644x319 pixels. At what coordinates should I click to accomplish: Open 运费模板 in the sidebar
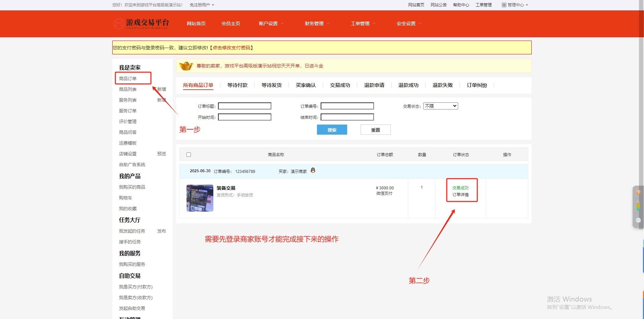click(128, 143)
